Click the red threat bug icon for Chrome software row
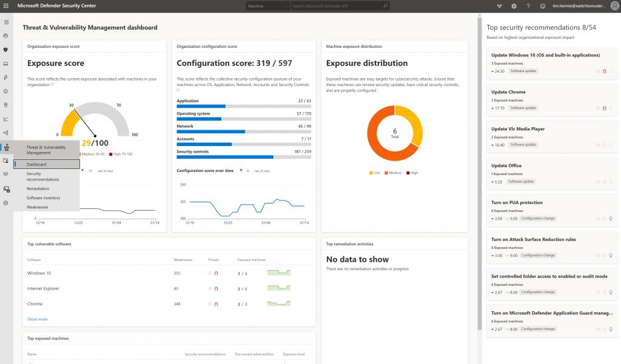Viewport: 621px width, 364px height. point(217,304)
